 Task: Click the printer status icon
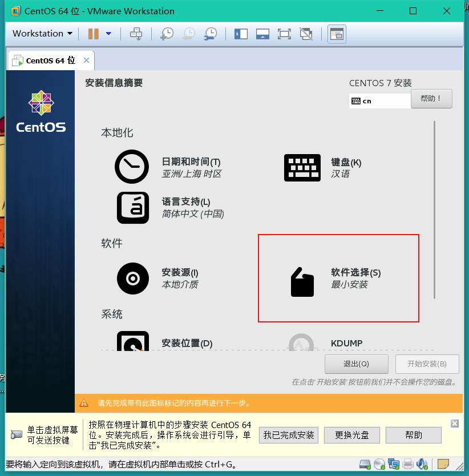408,464
